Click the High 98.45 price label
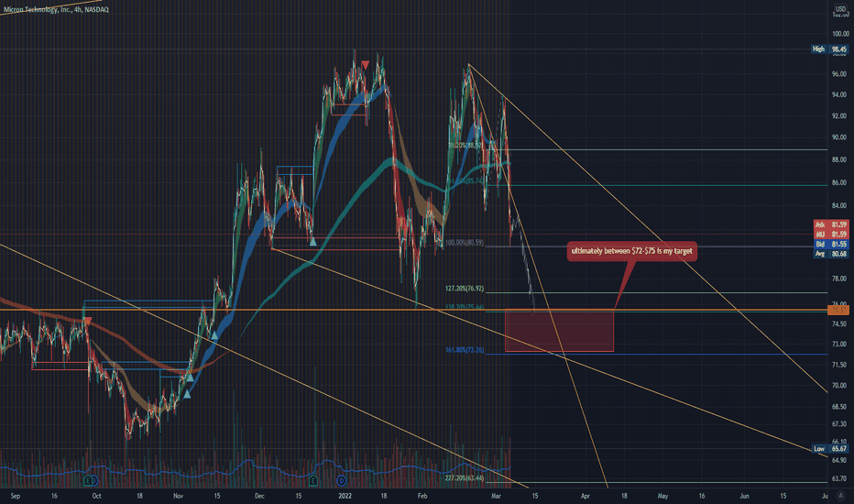 coord(830,49)
